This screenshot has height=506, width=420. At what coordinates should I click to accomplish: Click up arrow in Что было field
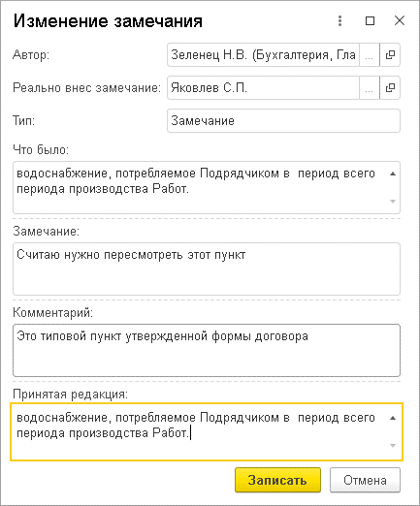393,174
